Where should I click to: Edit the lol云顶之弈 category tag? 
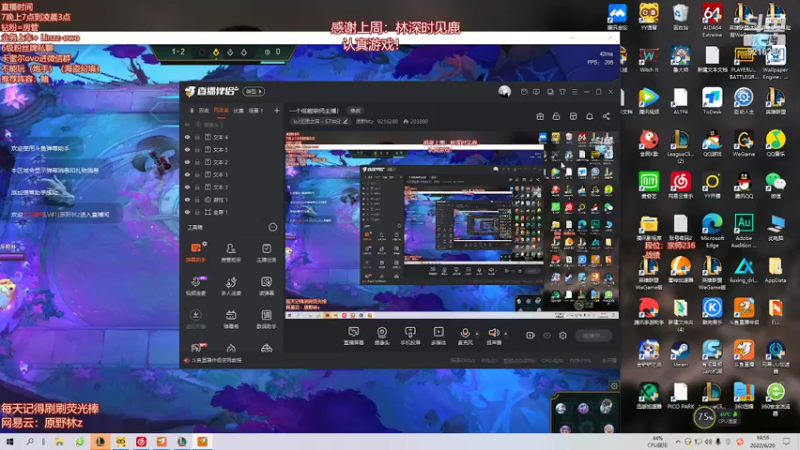pyautogui.click(x=320, y=121)
